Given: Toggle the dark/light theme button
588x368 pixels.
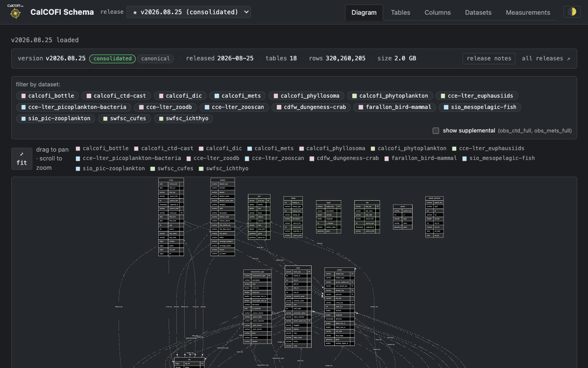Looking at the screenshot, I should [571, 12].
